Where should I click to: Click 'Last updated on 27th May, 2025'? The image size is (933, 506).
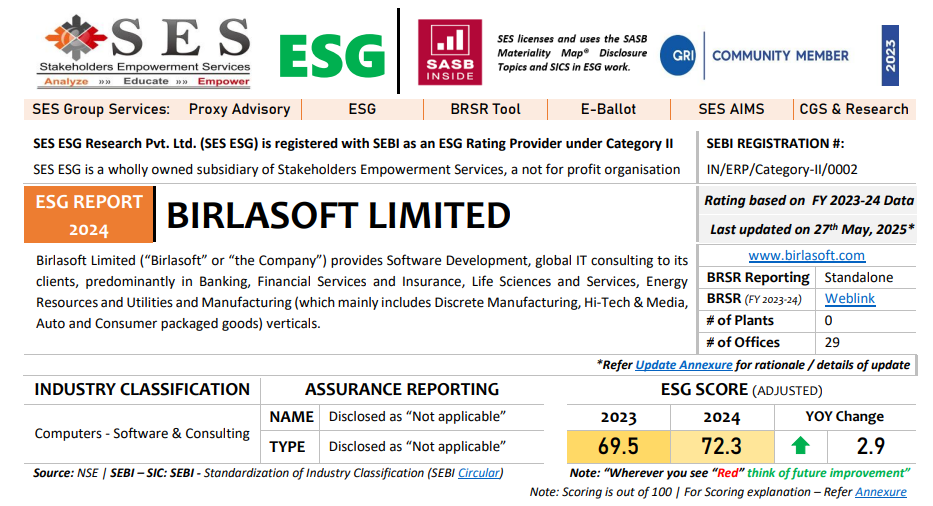tap(812, 229)
